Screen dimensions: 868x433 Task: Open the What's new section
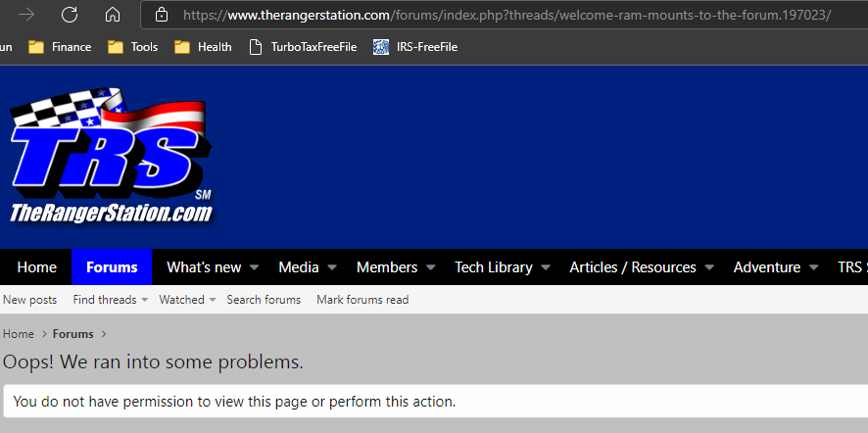204,267
